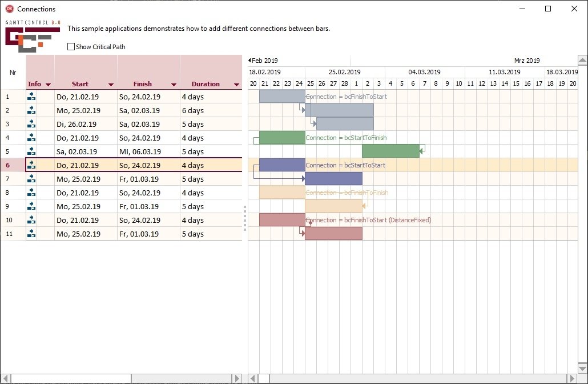Expand the Duration column filter dropdown
The image size is (588, 384).
coord(236,85)
